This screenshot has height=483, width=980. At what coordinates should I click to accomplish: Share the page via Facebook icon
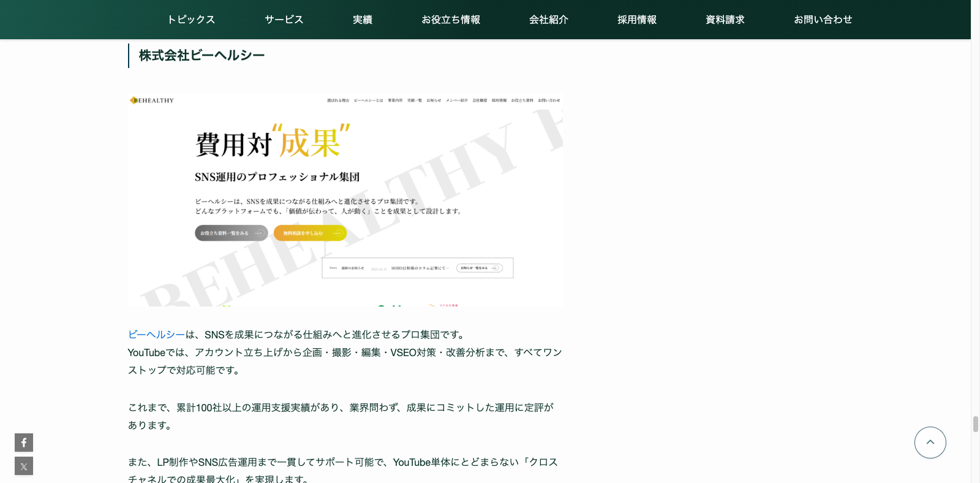pyautogui.click(x=24, y=443)
